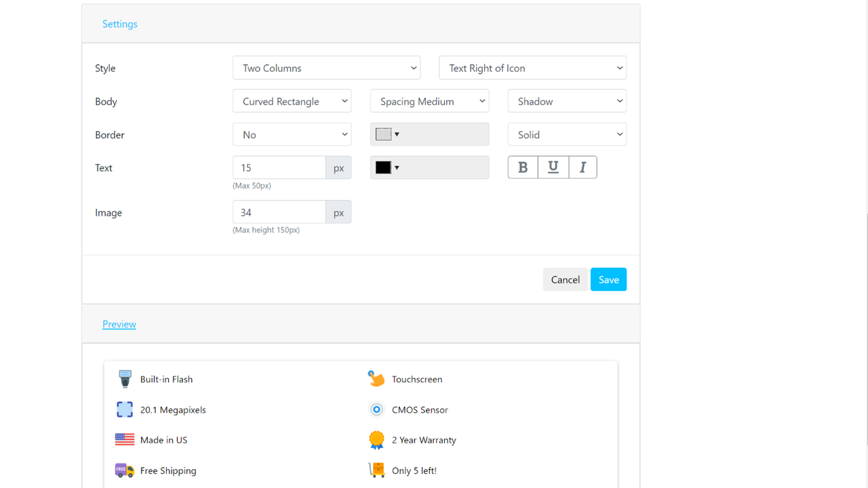
Task: Click the Touchscreen hand icon
Action: click(376, 378)
